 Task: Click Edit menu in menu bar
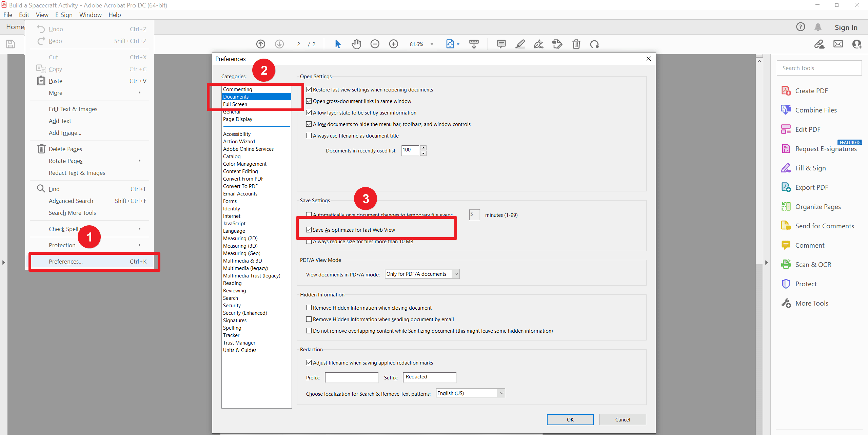click(24, 14)
